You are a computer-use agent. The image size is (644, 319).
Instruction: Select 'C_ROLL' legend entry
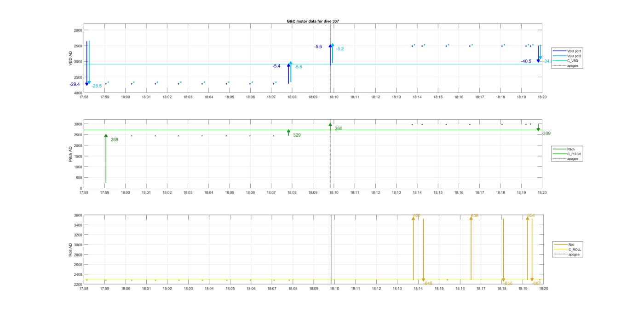575,249
